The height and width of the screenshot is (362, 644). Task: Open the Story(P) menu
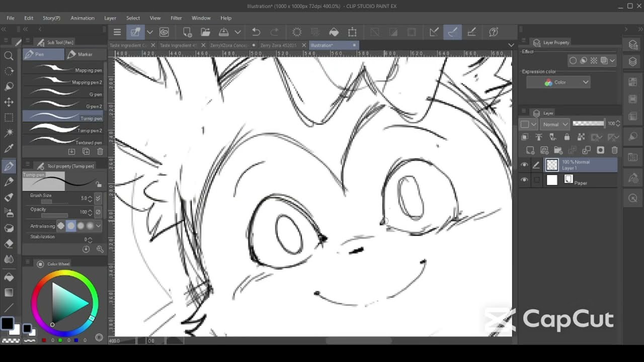coord(51,18)
